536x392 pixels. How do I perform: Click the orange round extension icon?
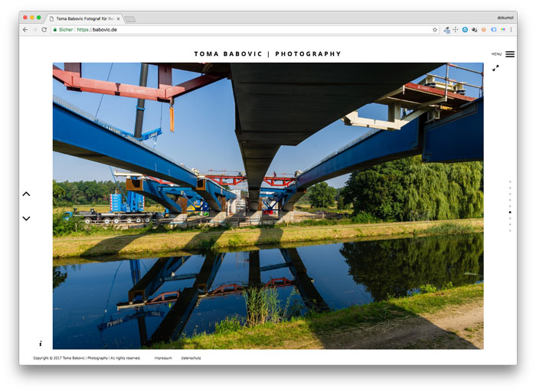click(484, 30)
